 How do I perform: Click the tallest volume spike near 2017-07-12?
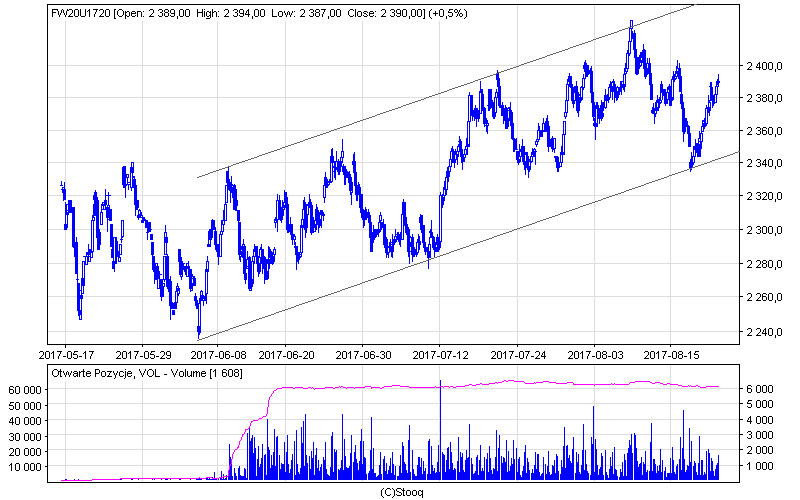(x=440, y=430)
